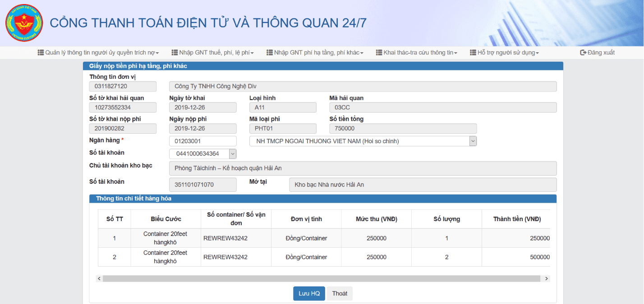Click treasury account 351101071070 field
Screen dimensions: 644x304
203,185
